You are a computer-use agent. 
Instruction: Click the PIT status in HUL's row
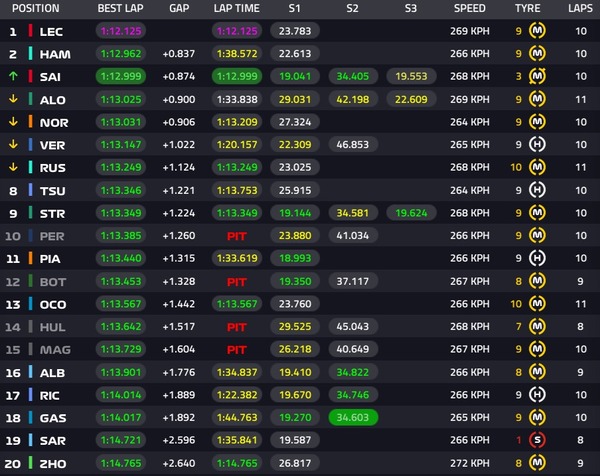[236, 327]
